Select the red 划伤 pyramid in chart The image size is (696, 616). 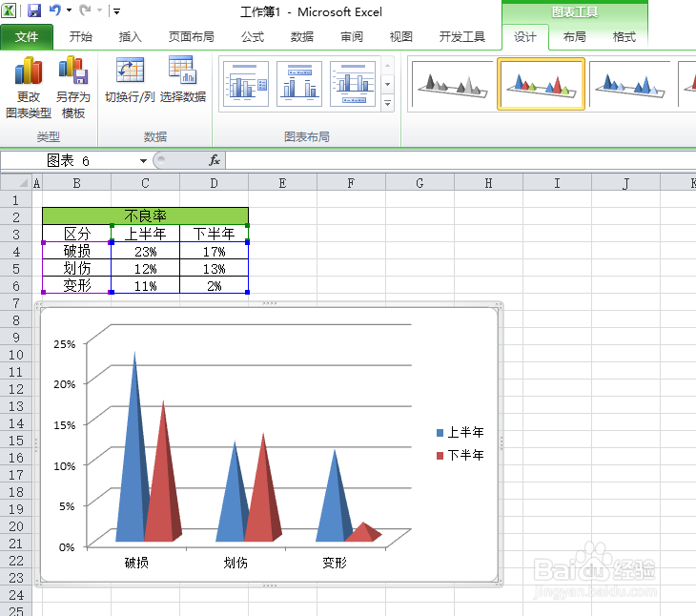[264, 497]
